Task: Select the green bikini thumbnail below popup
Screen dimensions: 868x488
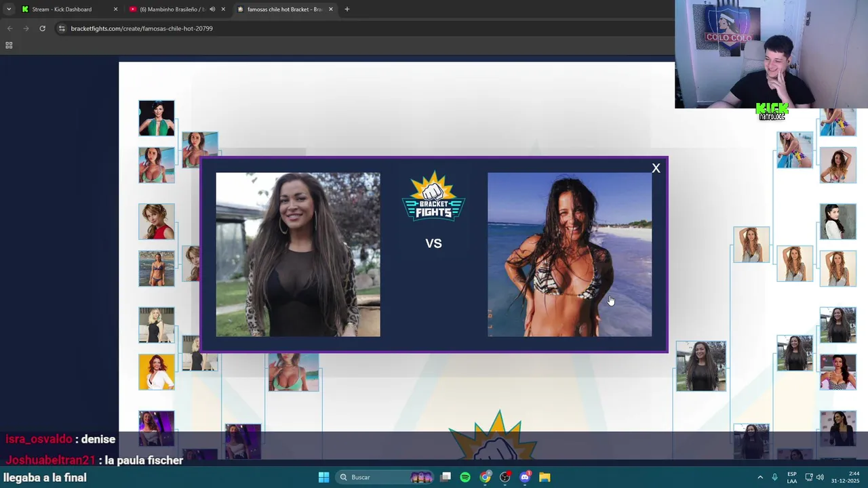Action: coord(294,371)
